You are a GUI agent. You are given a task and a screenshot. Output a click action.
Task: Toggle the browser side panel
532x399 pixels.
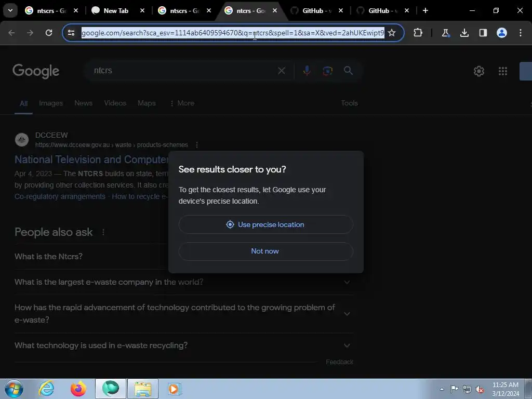(483, 33)
